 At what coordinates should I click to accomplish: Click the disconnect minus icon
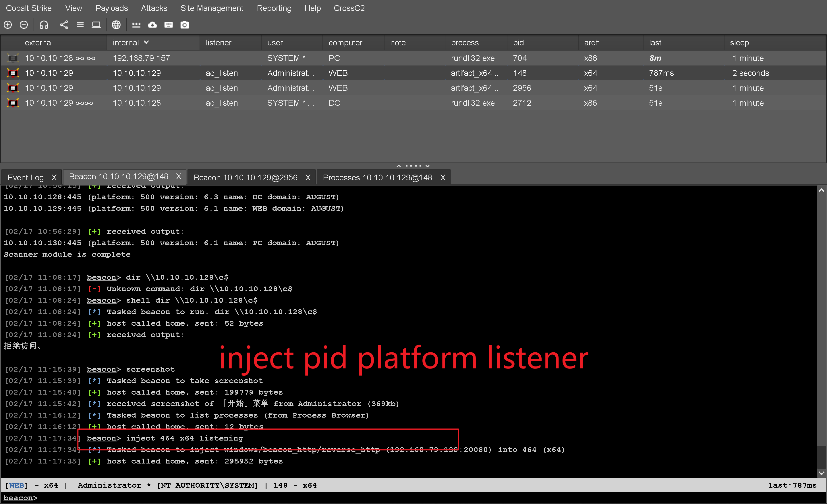(24, 25)
